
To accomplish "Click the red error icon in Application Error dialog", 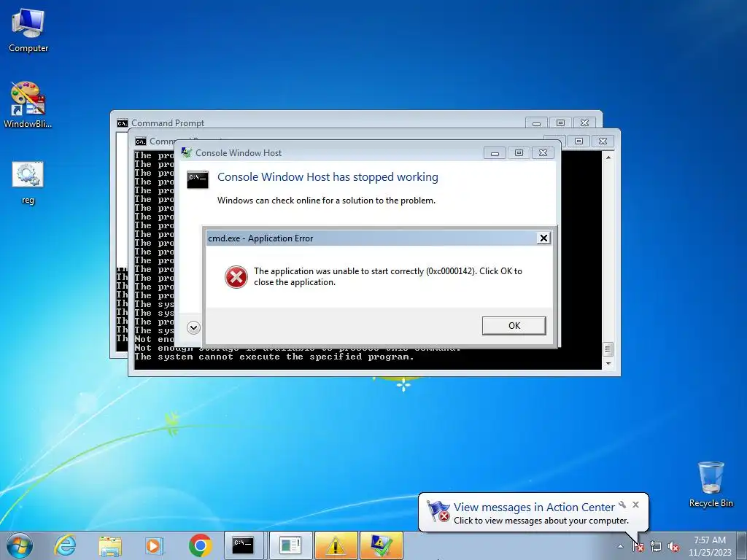I will click(236, 277).
